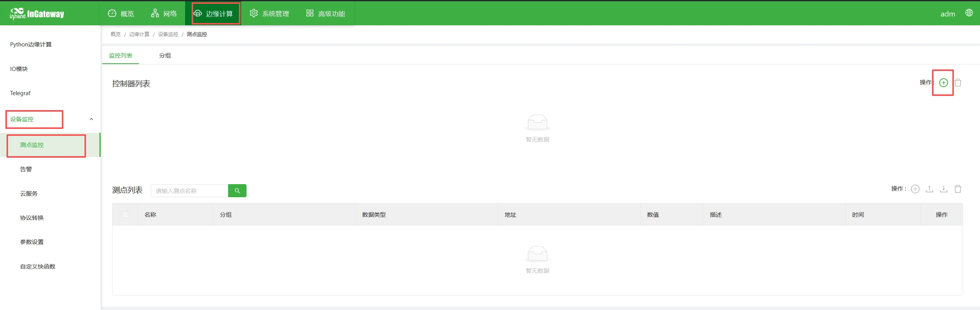Add a new controller with plus icon
Viewport: 980px width, 310px height.
(943, 82)
